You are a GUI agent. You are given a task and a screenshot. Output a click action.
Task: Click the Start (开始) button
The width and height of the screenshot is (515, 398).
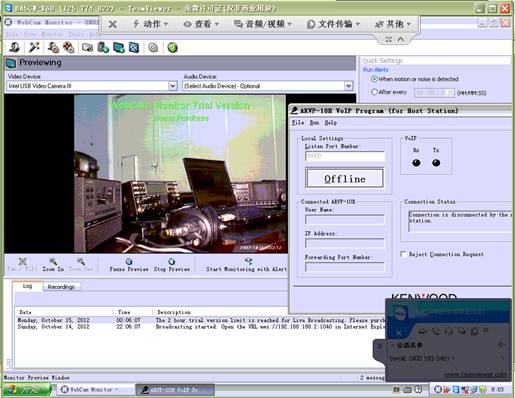pyautogui.click(x=26, y=389)
